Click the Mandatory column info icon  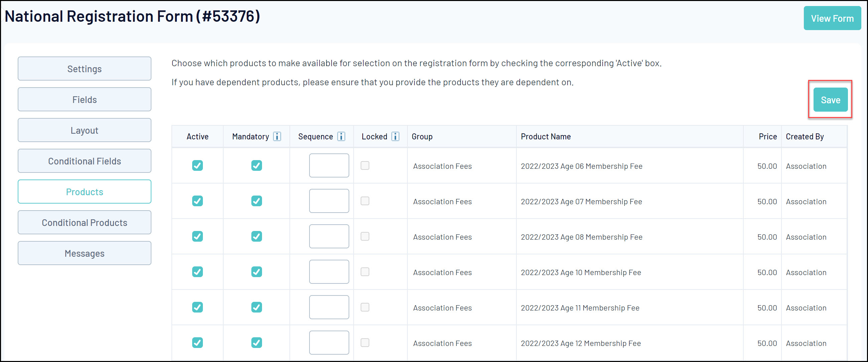277,136
